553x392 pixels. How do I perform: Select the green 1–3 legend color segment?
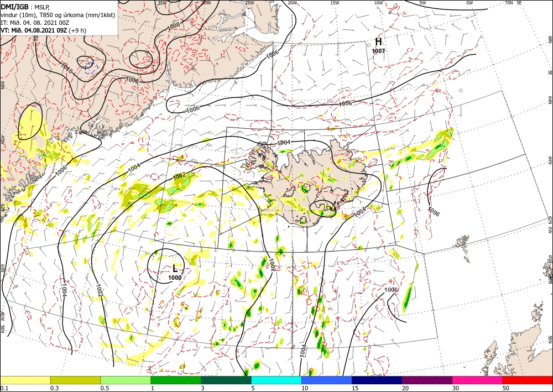(x=176, y=380)
